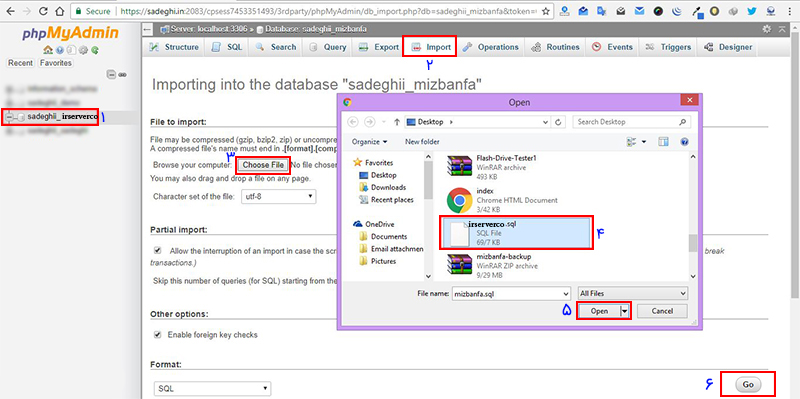Open phpMyAdmin documentation help icon
The width and height of the screenshot is (800, 399).
click(x=60, y=50)
